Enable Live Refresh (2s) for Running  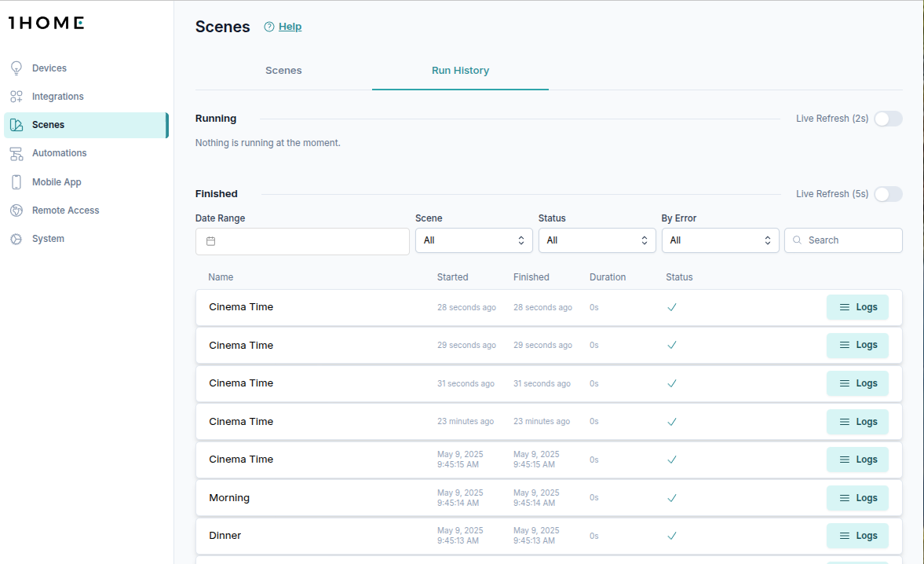pos(888,119)
